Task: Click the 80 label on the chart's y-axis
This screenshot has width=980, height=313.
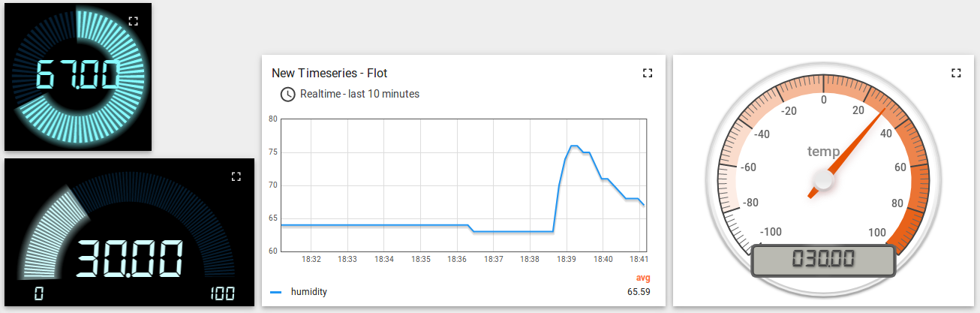Action: tap(273, 119)
